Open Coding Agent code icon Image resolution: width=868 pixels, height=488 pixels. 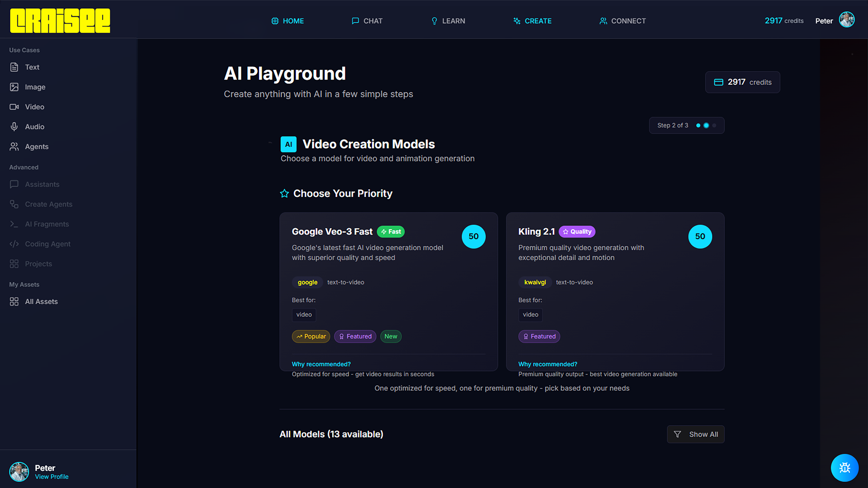pyautogui.click(x=14, y=244)
